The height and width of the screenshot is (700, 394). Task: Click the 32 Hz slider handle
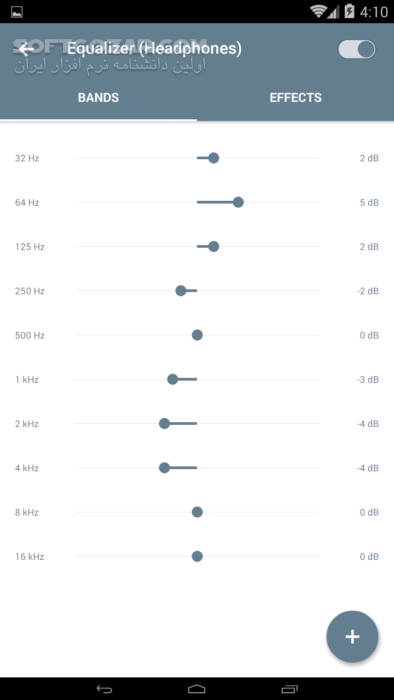[x=214, y=158]
